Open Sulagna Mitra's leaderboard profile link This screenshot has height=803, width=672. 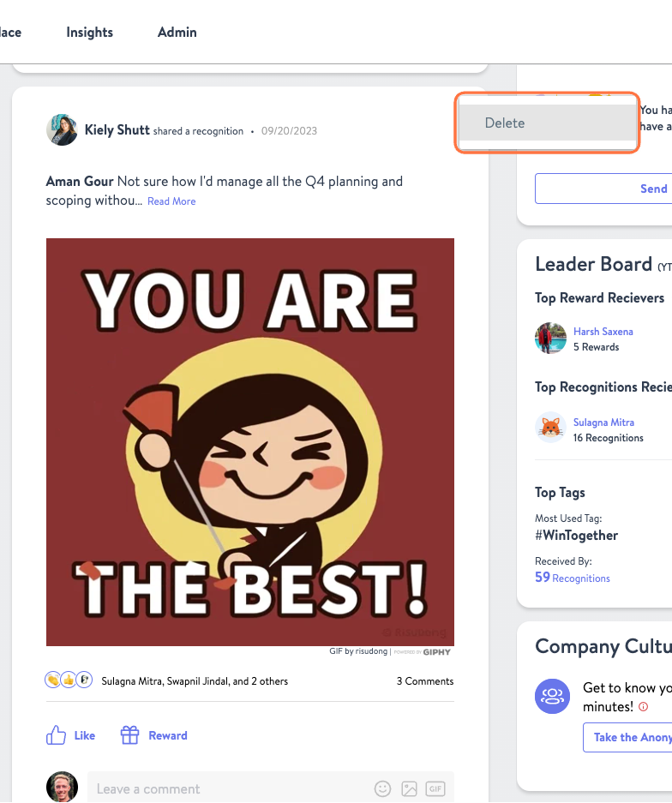click(x=604, y=422)
